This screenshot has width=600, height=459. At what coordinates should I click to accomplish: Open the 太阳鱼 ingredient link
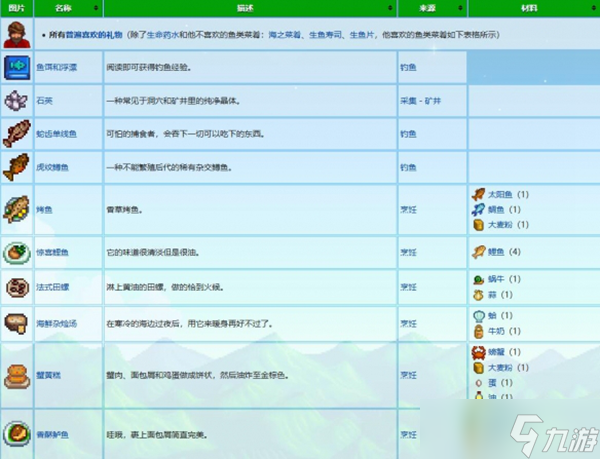[x=500, y=194]
